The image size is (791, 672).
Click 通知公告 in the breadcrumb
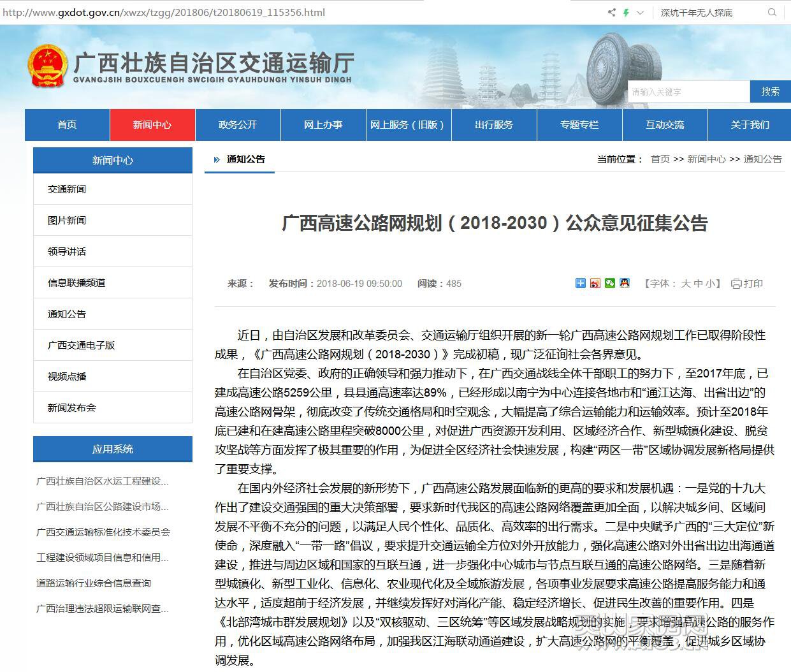(x=762, y=159)
